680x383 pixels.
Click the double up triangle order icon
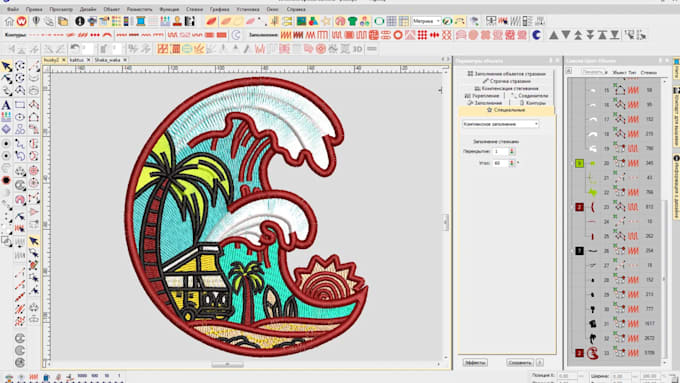[578, 35]
